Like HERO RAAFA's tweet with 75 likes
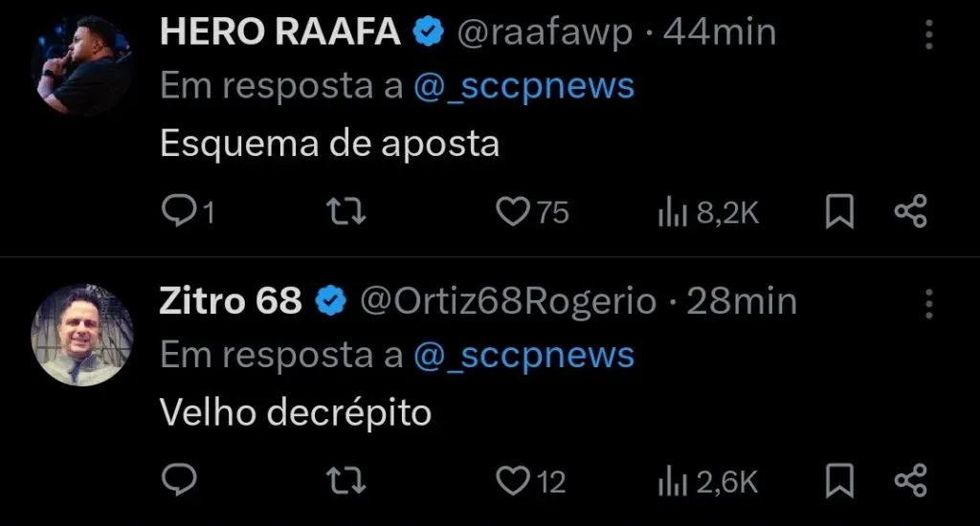This screenshot has width=980, height=526. 513,212
